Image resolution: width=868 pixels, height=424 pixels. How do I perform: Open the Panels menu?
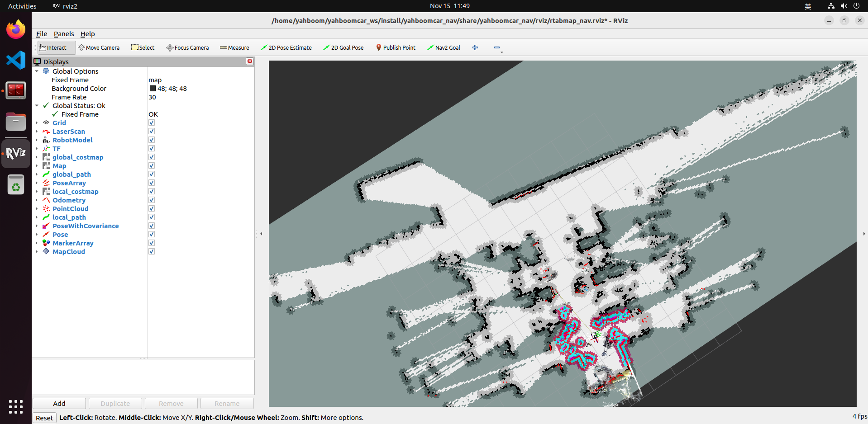tap(64, 34)
